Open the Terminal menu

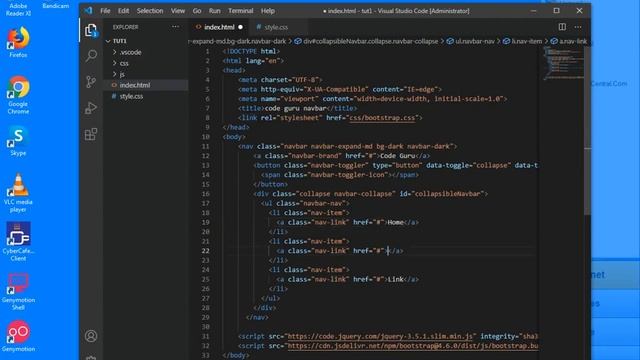coord(240,11)
